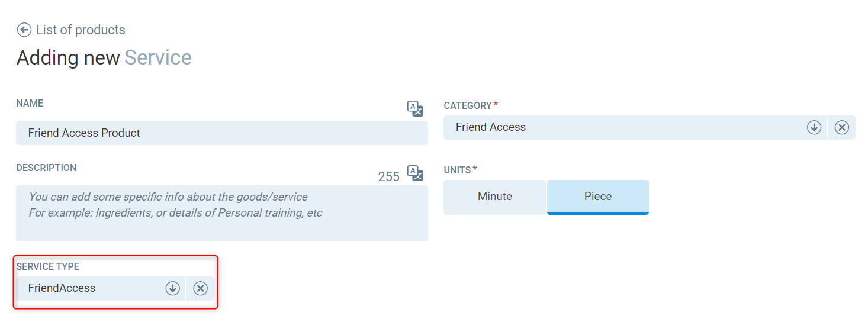Image resolution: width=868 pixels, height=322 pixels.
Task: Click the SERVICE TYPE label
Action: [x=47, y=267]
